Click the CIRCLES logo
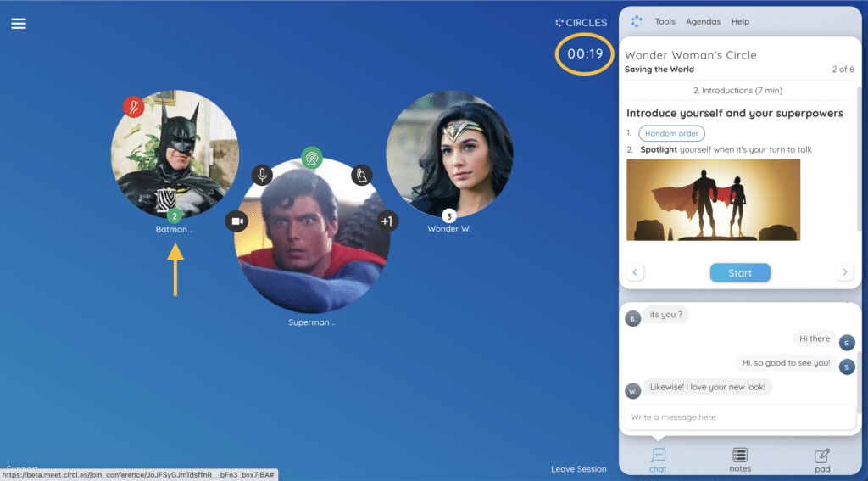This screenshot has width=868, height=481. (581, 23)
